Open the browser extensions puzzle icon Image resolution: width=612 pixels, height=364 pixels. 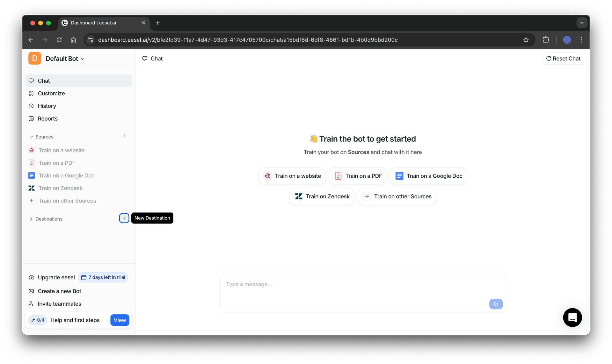(546, 40)
